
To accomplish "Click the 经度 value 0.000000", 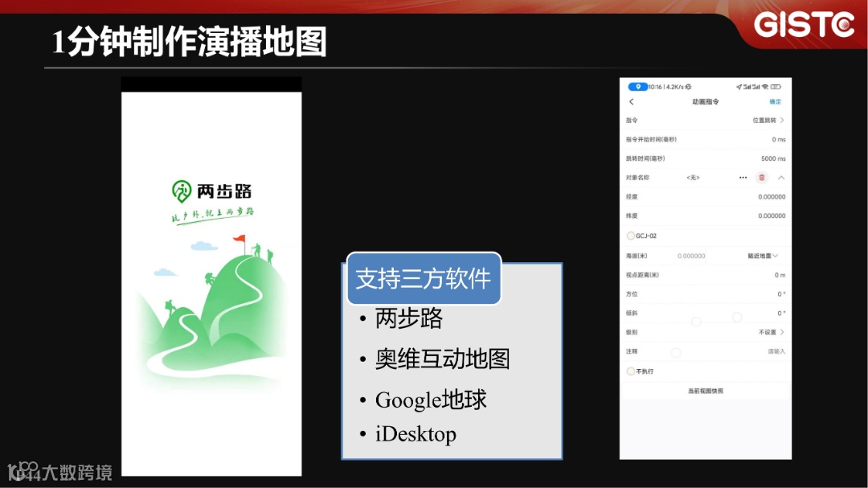I will point(772,197).
